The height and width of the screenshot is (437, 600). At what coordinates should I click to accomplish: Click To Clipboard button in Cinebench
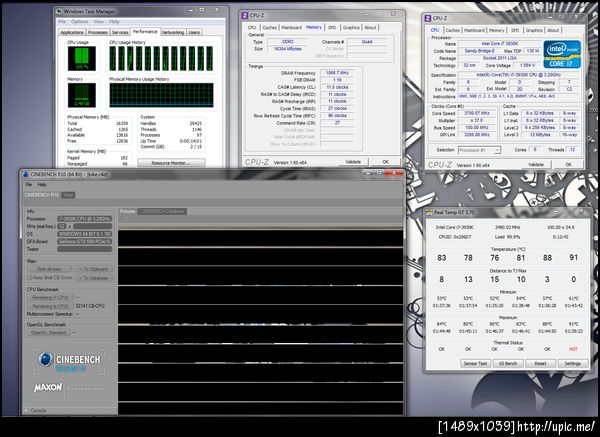[x=93, y=269]
